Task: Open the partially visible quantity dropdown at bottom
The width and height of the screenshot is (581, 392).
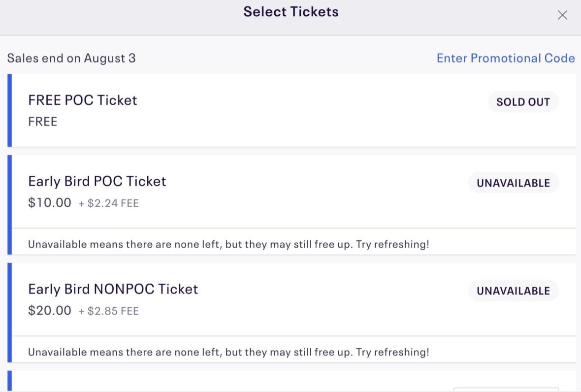Action: tap(506, 390)
